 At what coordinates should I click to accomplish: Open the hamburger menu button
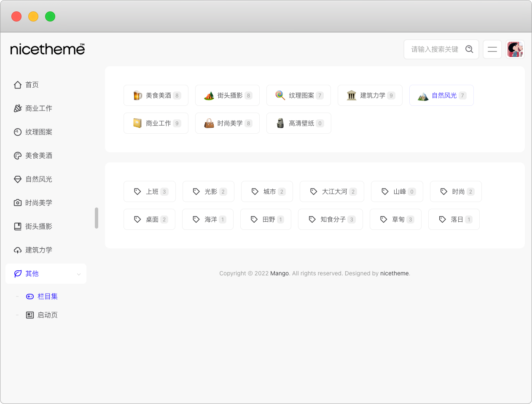tap(492, 49)
